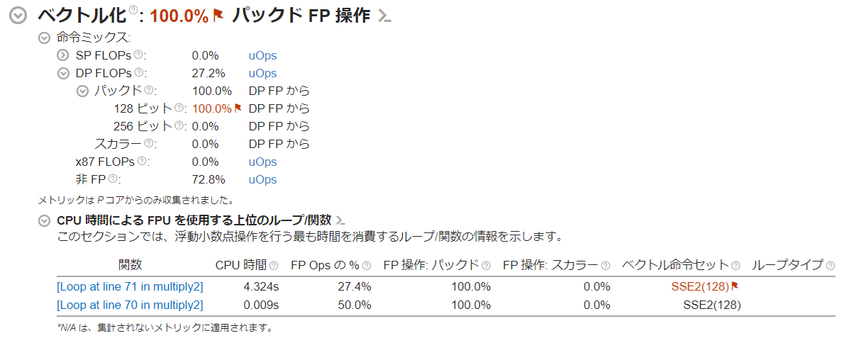Collapse the 命令ミックス tree
Viewport: 868px width, 343px height.
pos(44,38)
